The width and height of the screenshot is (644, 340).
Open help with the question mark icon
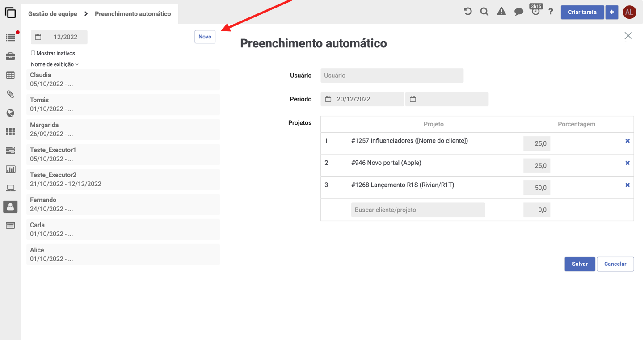click(551, 12)
